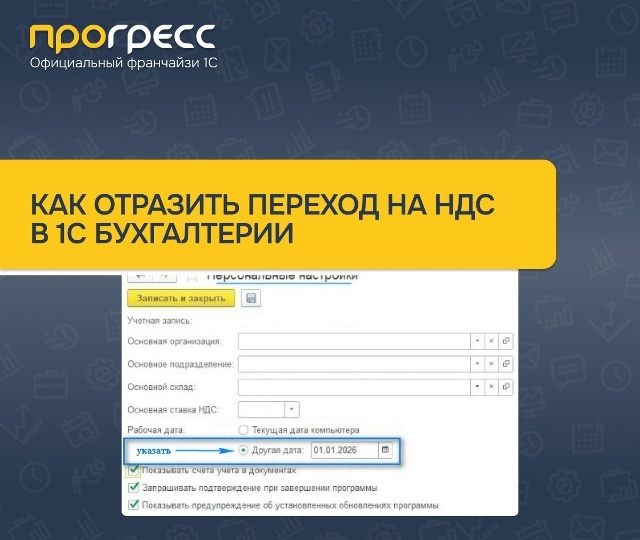Click the 'Записать и закрыть' button
The height and width of the screenshot is (540, 640).
[x=181, y=298]
